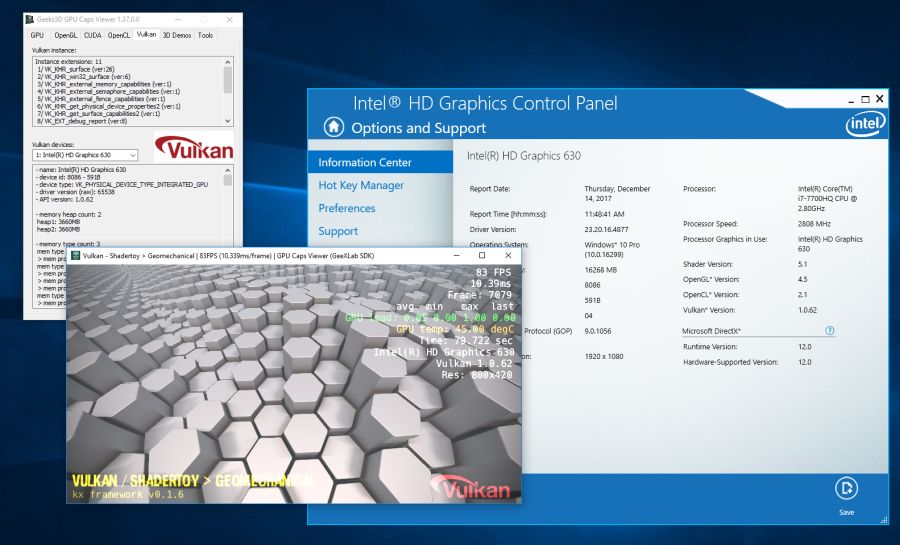Close the Intel HD Graphics Control Panel window
Viewport: 900px width, 545px height.
click(879, 99)
